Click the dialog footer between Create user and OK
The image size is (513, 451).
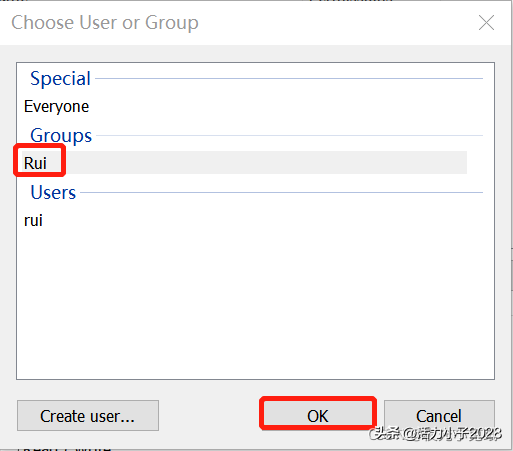click(x=209, y=416)
